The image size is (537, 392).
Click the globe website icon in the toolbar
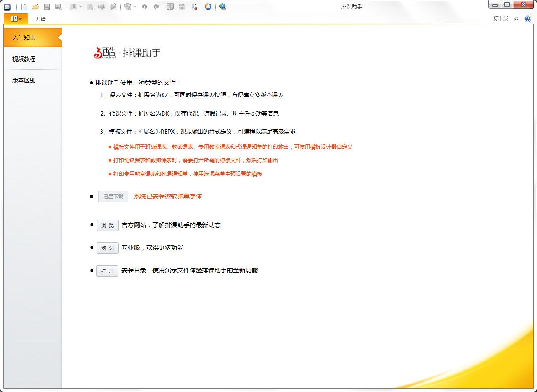[x=222, y=7]
